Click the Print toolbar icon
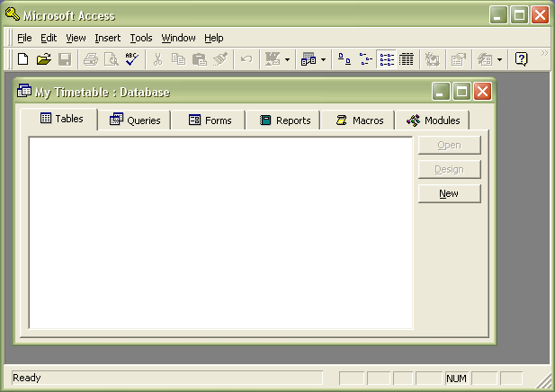 click(91, 59)
